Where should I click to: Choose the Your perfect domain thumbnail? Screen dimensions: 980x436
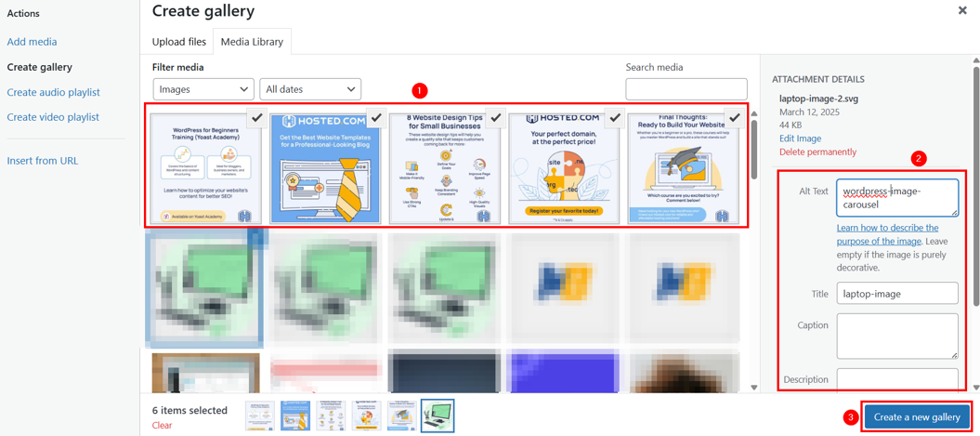coord(564,168)
